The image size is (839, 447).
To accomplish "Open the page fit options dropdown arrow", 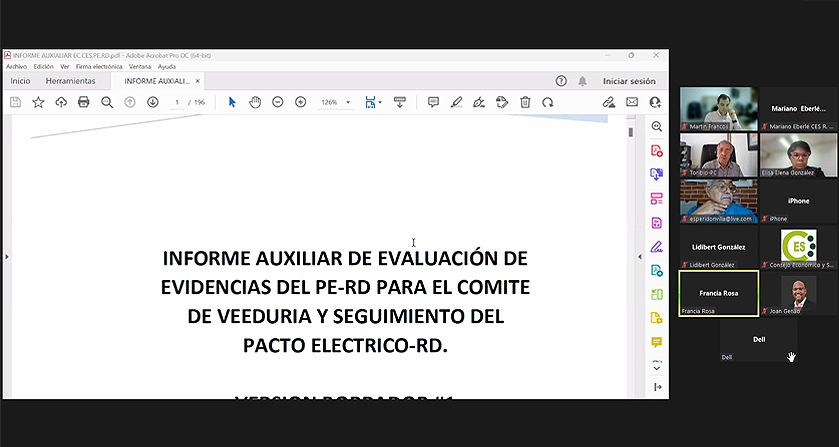I will pos(380,102).
